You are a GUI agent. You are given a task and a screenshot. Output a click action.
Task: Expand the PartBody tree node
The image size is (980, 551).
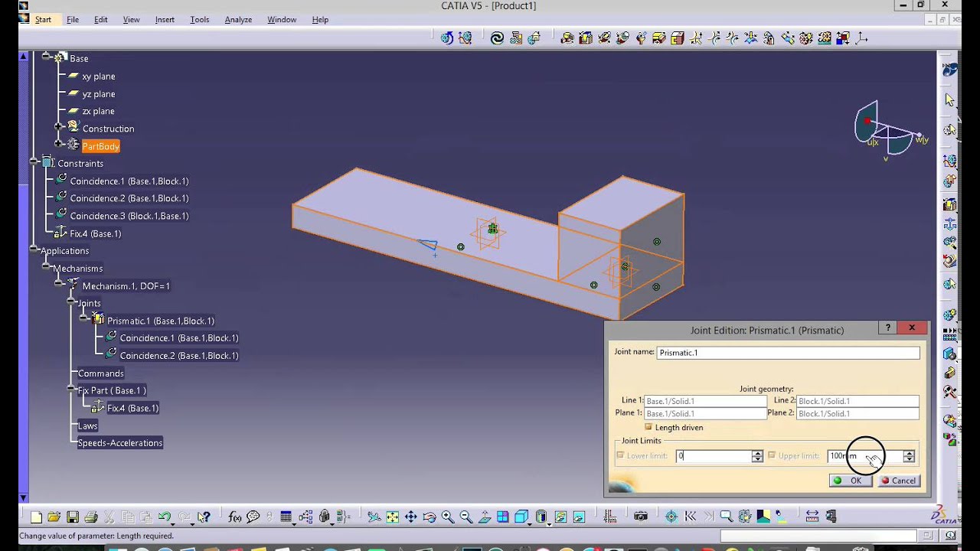tap(59, 144)
